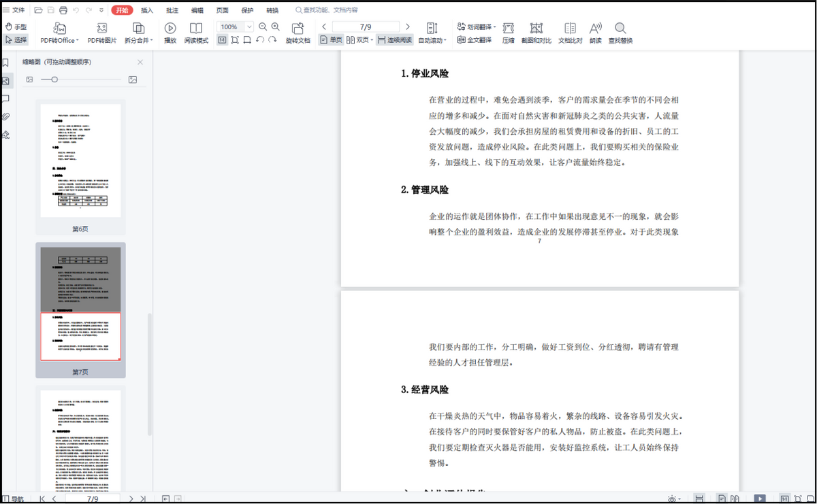The image size is (817, 504).
Task: Enable 连续阅读 continuous reading mode
Action: 394,40
